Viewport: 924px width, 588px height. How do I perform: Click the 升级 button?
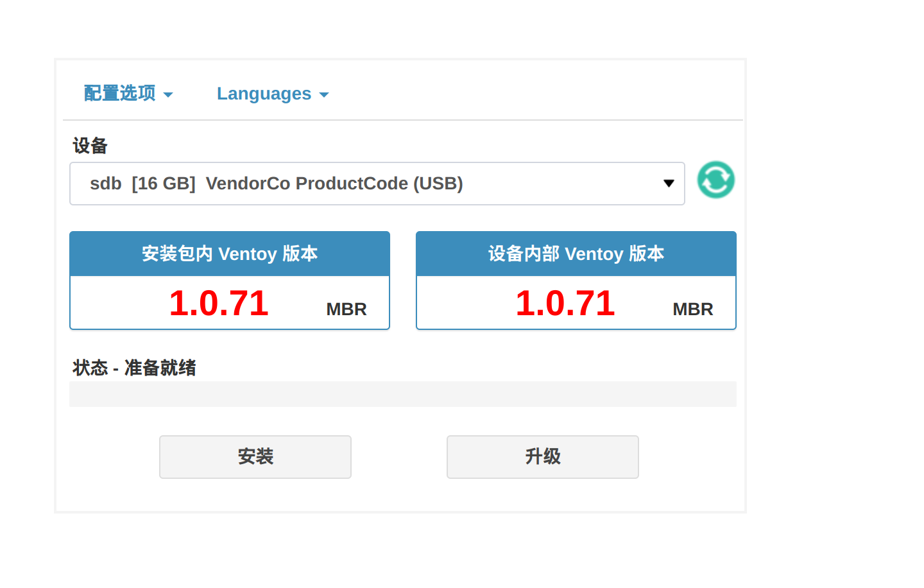coord(543,457)
